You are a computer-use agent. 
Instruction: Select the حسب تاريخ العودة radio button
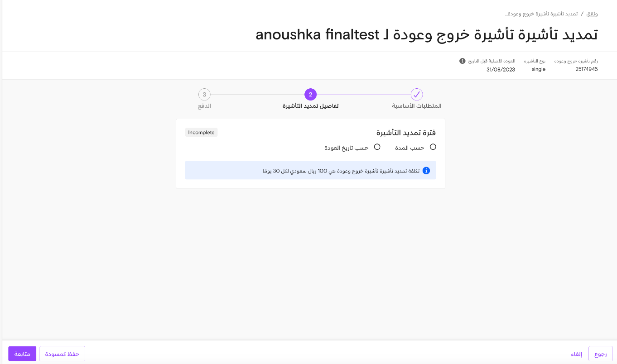click(x=377, y=147)
